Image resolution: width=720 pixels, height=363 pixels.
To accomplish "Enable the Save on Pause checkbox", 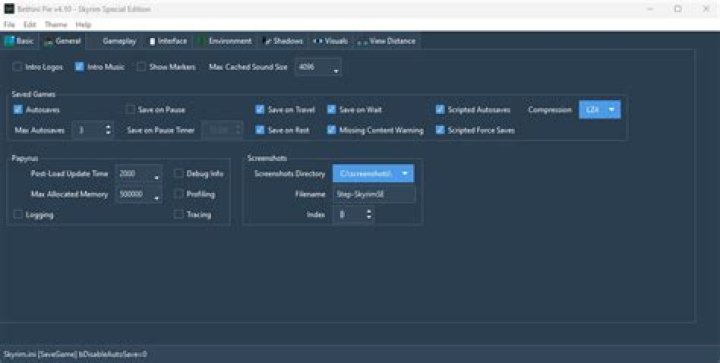I will click(x=130, y=110).
